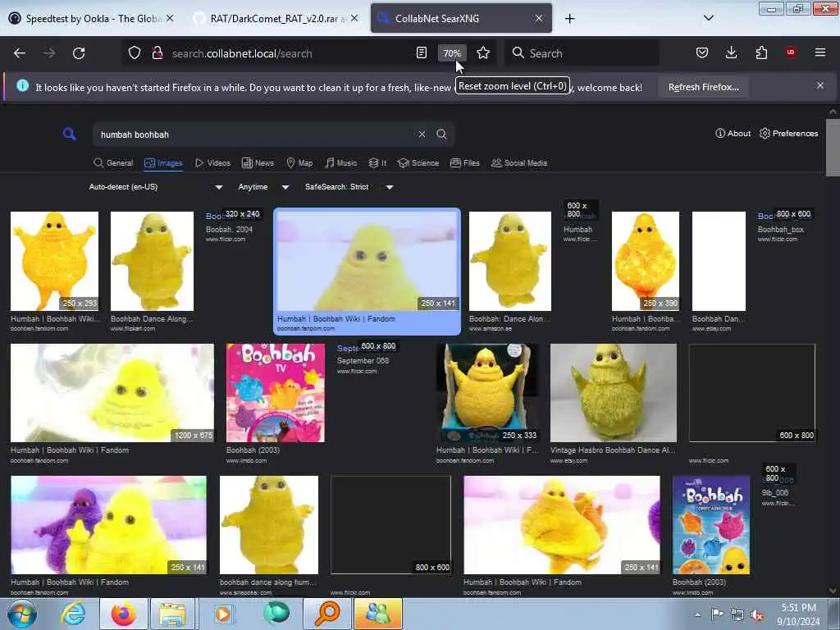The width and height of the screenshot is (840, 630).
Task: Submit search with magnifier button
Action: (441, 134)
